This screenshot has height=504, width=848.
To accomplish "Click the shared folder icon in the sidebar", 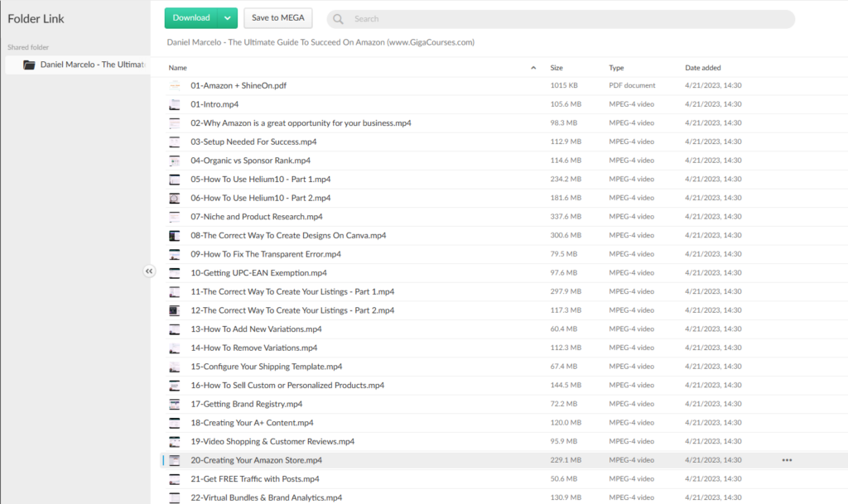I will pyautogui.click(x=29, y=65).
